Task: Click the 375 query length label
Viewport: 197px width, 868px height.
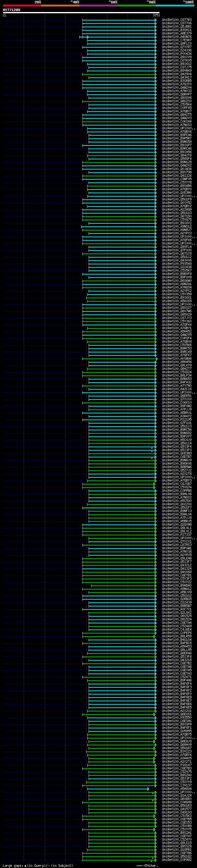Action: (x=155, y=15)
